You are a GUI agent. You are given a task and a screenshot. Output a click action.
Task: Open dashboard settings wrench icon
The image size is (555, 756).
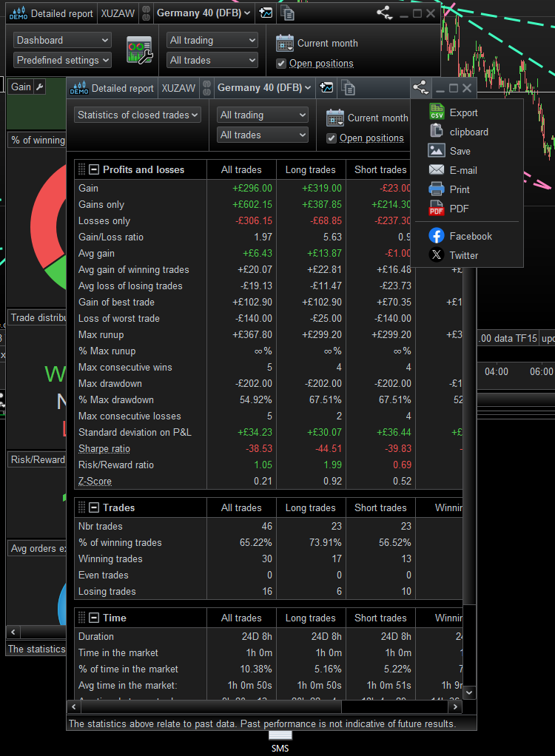tap(139, 50)
